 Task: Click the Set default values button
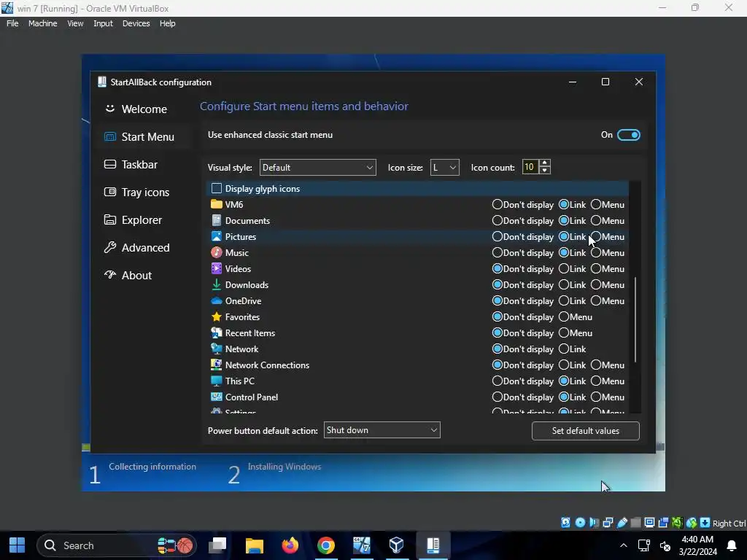point(586,430)
